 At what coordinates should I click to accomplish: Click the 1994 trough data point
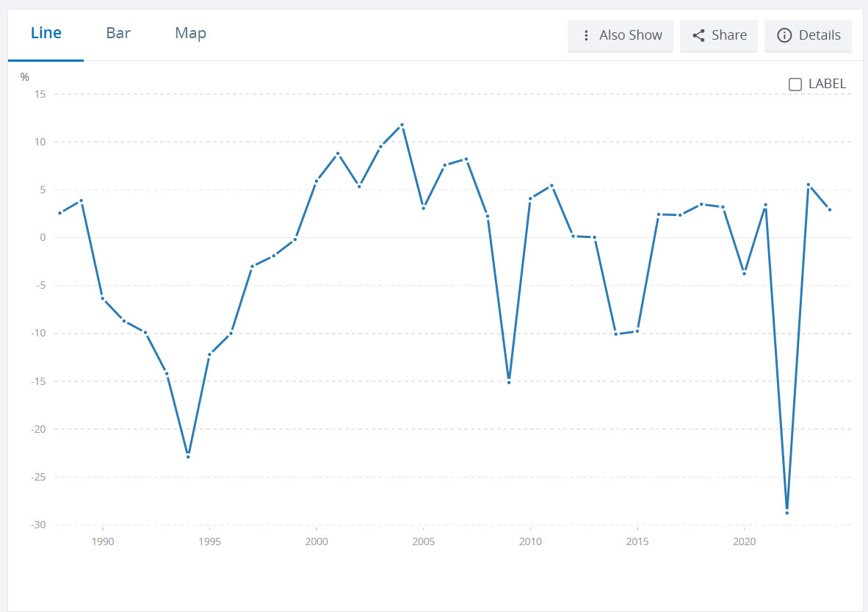pos(188,456)
